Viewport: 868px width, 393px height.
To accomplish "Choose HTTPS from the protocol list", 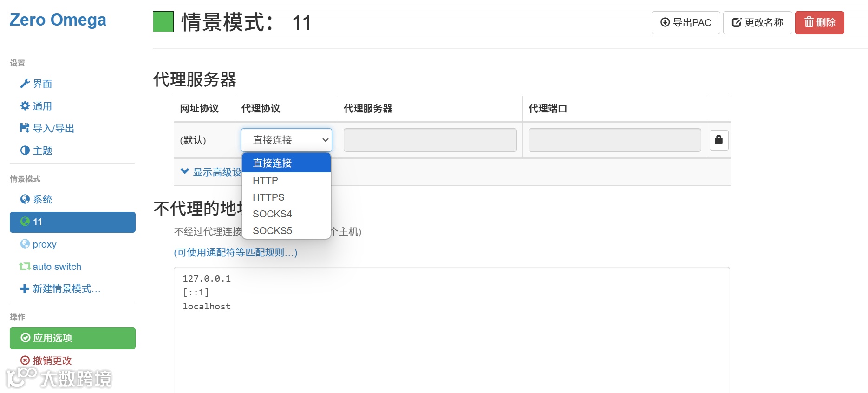I will (286, 197).
